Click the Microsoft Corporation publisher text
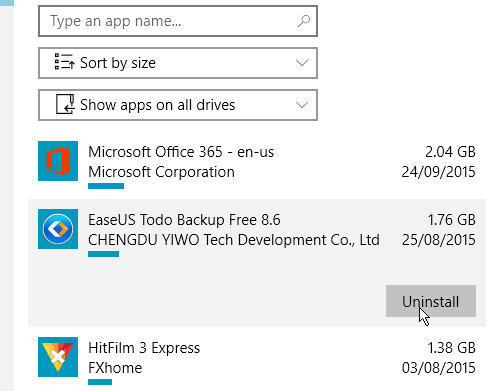502x391 pixels. pos(161,172)
